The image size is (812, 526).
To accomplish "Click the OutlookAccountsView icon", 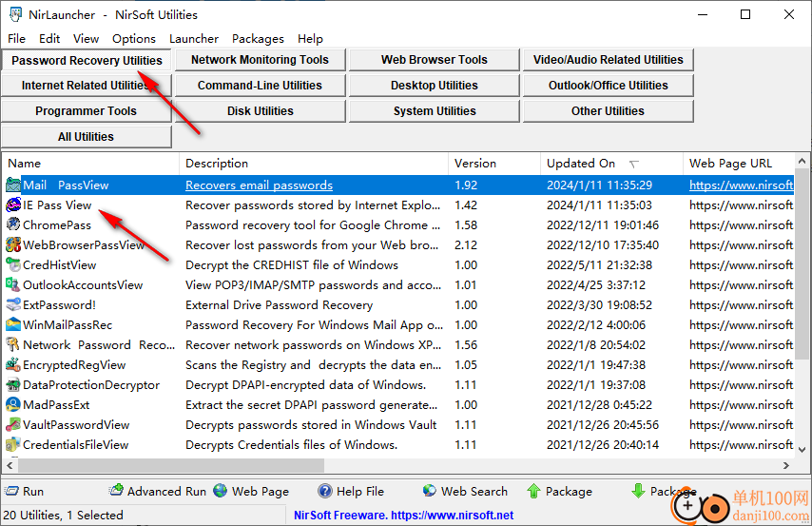I will click(x=13, y=285).
